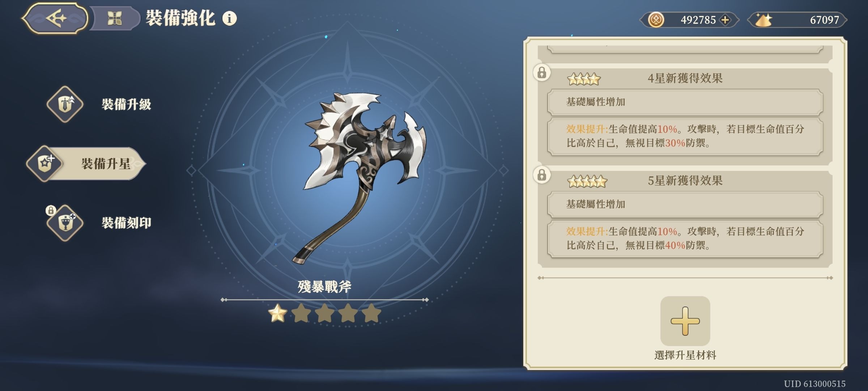Click the gold coin currency icon
868x391 pixels.
pyautogui.click(x=655, y=20)
